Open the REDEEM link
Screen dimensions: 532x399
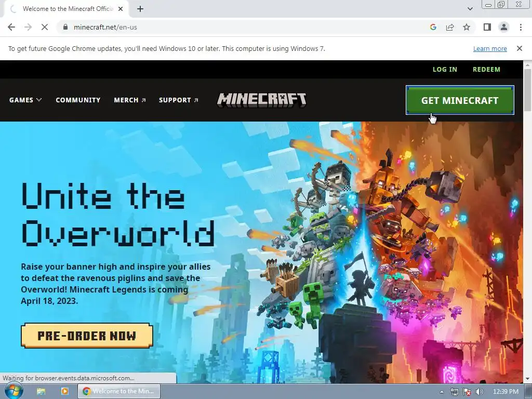486,69
